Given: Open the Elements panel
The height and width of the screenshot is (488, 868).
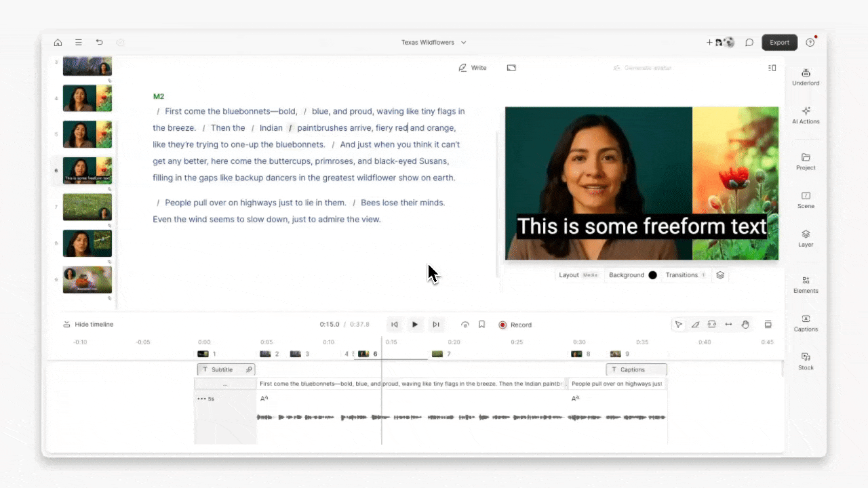Looking at the screenshot, I should 806,285.
